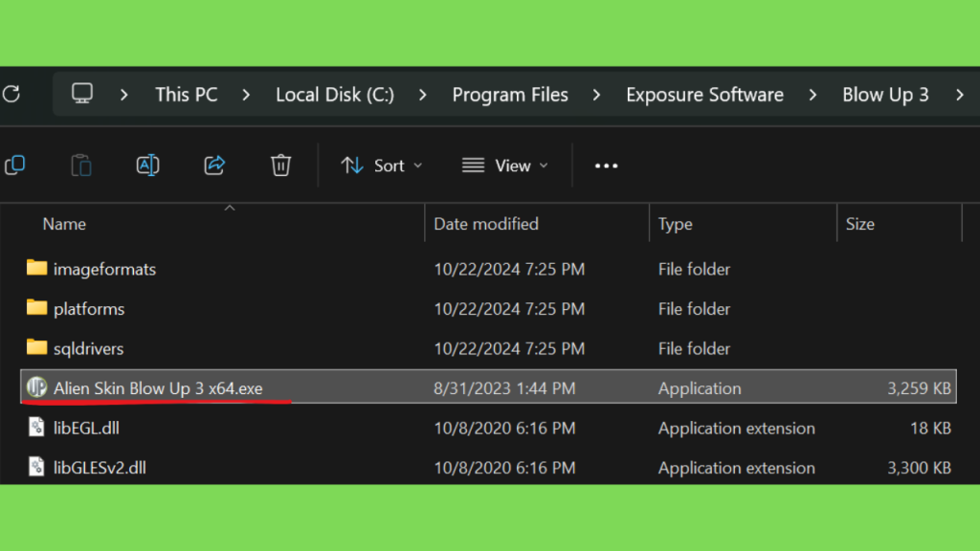This screenshot has height=551, width=980.
Task: Click the libGLESv2.dll file icon
Action: click(x=37, y=467)
